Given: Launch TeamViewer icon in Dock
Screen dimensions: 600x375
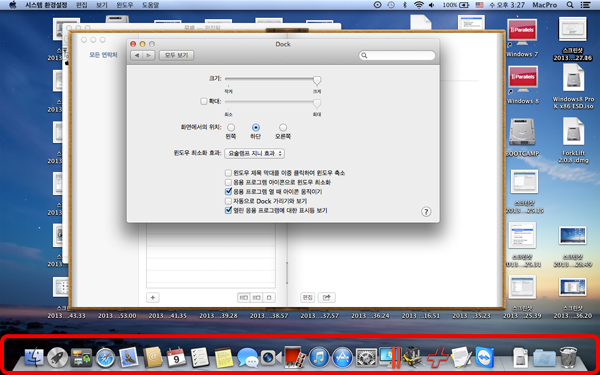Looking at the screenshot, I should tap(485, 358).
